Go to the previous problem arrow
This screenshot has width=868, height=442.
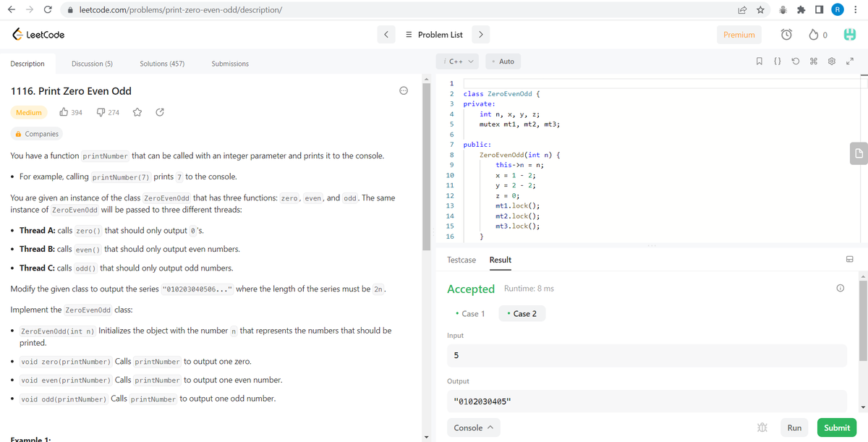tap(386, 35)
